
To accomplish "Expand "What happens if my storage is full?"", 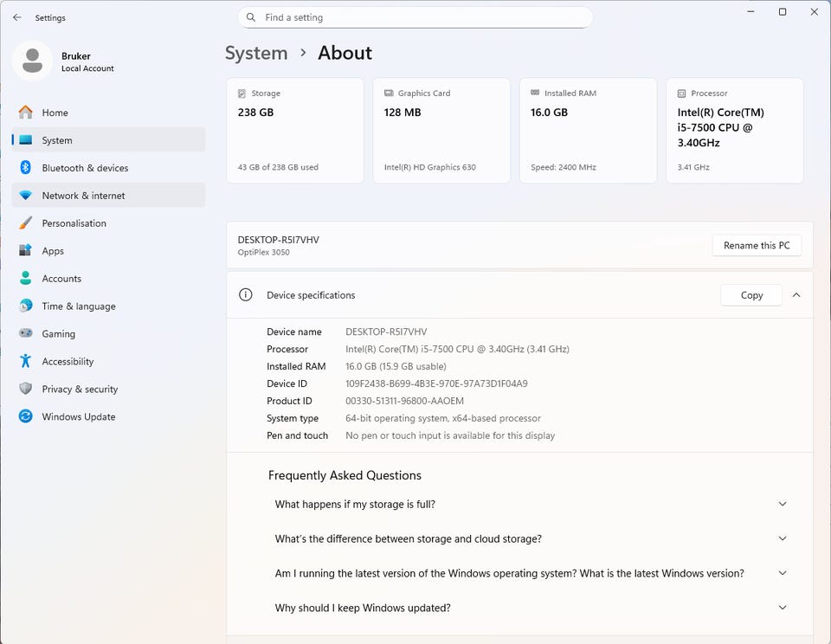I will (783, 505).
